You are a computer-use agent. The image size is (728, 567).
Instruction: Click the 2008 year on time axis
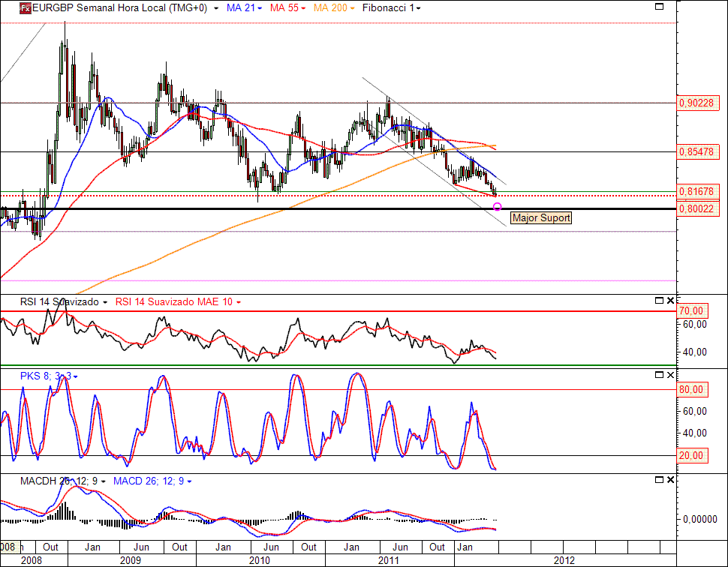coord(32,560)
